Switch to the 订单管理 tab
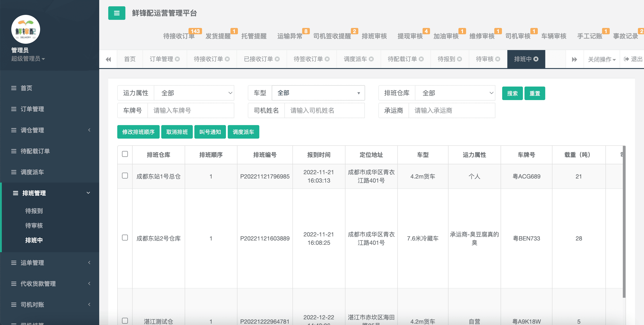The image size is (644, 325). [161, 59]
